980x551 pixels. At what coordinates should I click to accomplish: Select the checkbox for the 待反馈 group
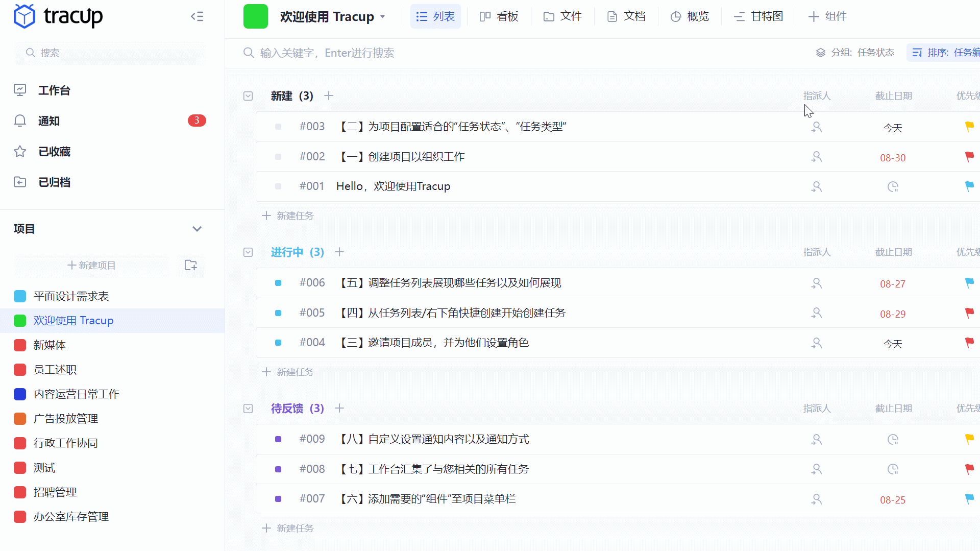(x=248, y=409)
